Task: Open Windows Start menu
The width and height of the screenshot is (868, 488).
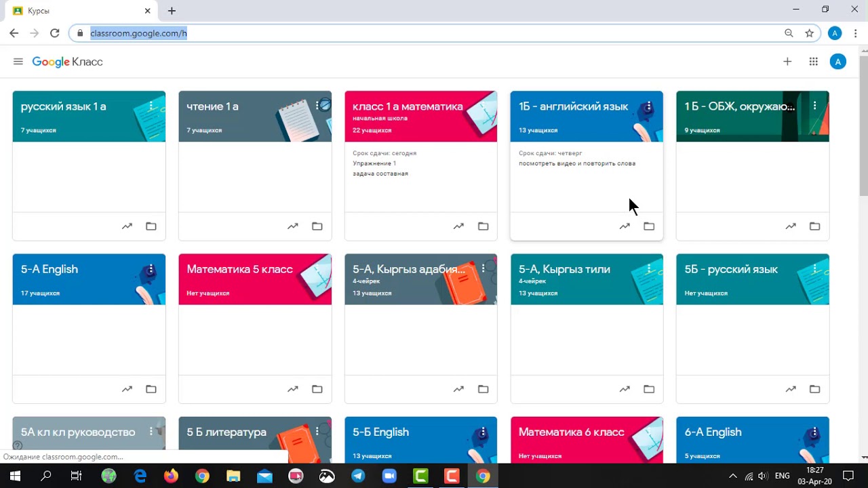Action: (15, 476)
